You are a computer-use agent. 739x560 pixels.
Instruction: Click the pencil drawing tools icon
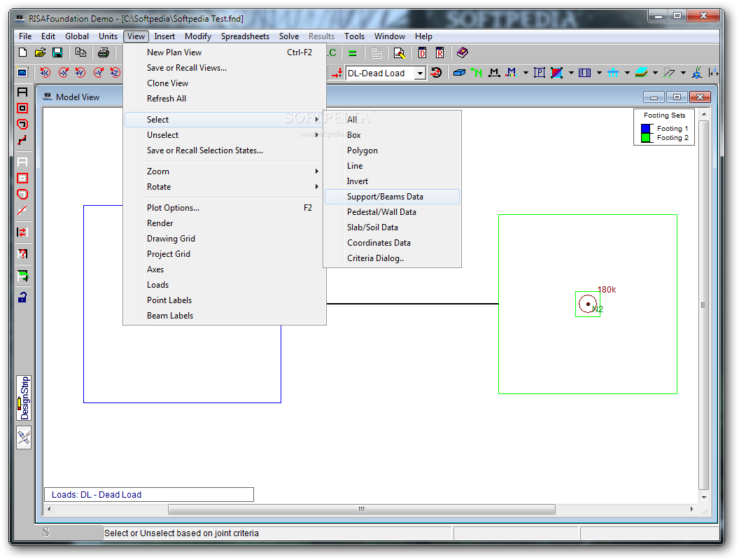coord(24,437)
